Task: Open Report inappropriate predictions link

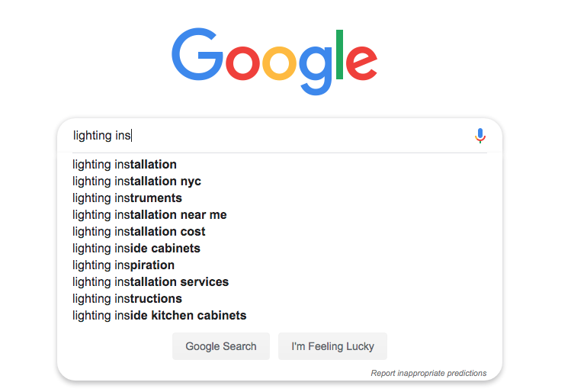Action: pyautogui.click(x=428, y=373)
